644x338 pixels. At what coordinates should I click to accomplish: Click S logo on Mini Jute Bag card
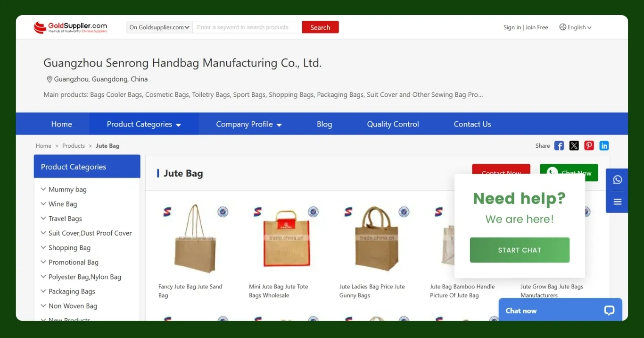(x=257, y=211)
